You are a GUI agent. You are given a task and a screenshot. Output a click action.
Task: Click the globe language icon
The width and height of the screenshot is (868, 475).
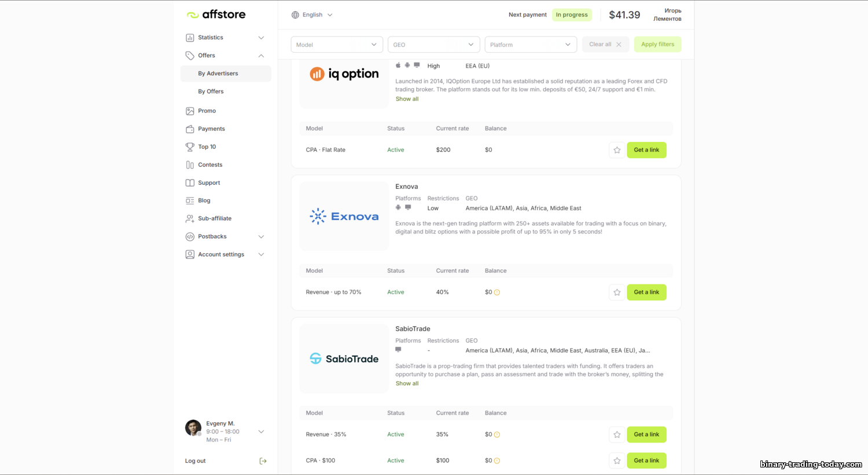coord(295,15)
